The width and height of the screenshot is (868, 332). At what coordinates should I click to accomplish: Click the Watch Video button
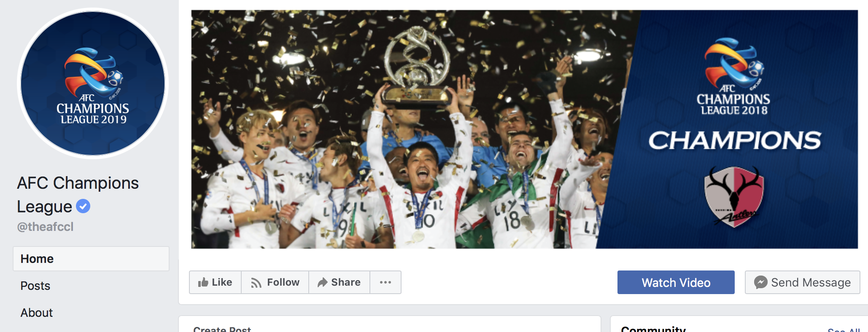[x=676, y=282]
